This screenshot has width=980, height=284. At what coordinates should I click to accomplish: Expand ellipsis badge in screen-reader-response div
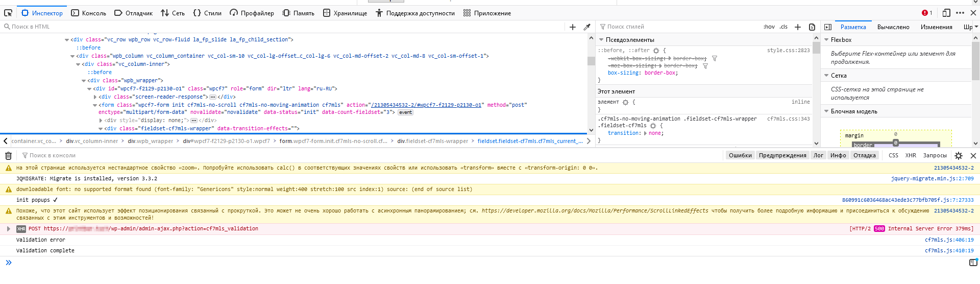coord(213,97)
